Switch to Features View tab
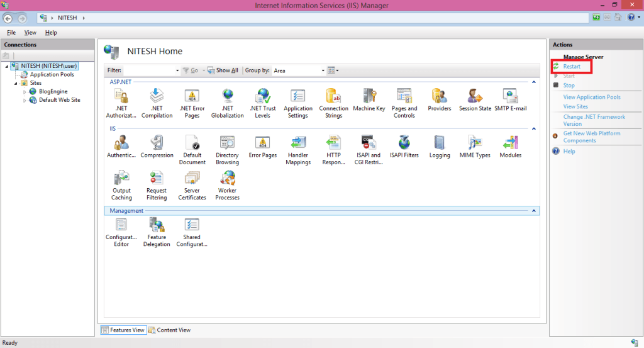This screenshot has height=348, width=644. point(123,330)
